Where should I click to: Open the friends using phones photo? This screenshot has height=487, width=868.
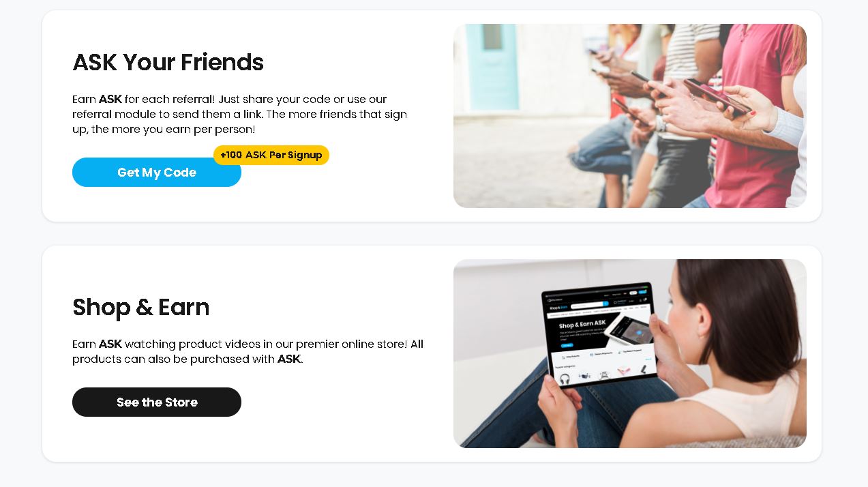[630, 116]
